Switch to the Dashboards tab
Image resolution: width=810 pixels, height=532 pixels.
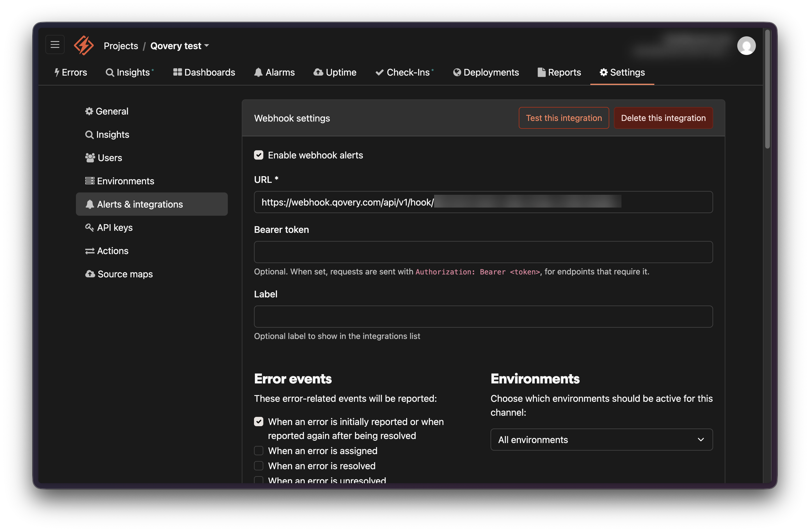coord(204,72)
